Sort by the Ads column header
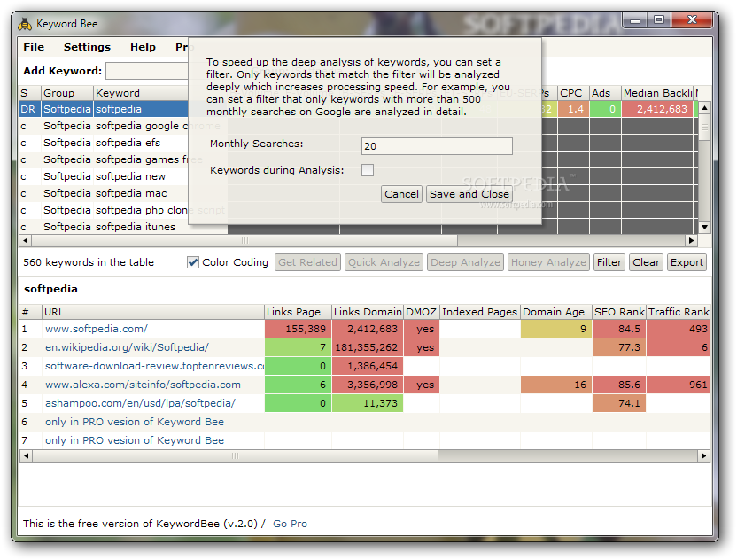Image resolution: width=737 pixels, height=560 pixels. pos(605,93)
